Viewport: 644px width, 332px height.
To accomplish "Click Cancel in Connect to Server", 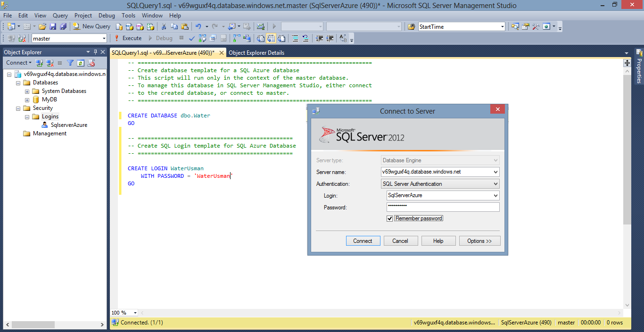I will point(400,241).
